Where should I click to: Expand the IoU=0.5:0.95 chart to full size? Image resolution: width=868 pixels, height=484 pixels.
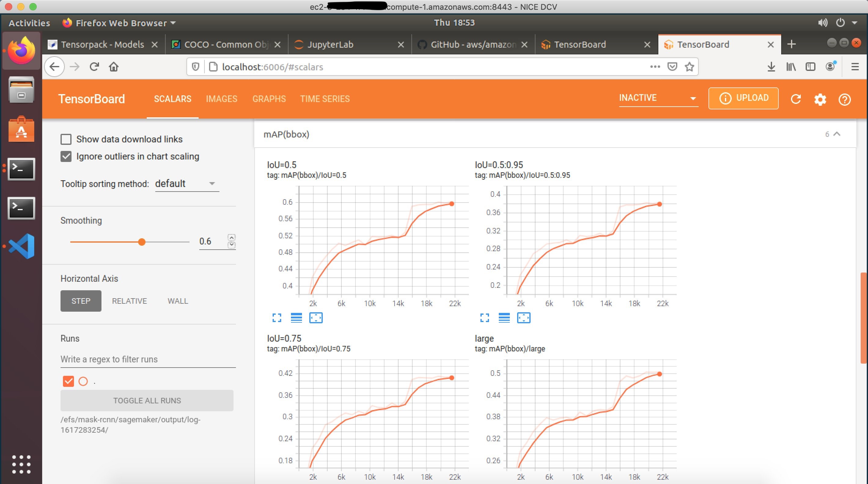coord(484,317)
